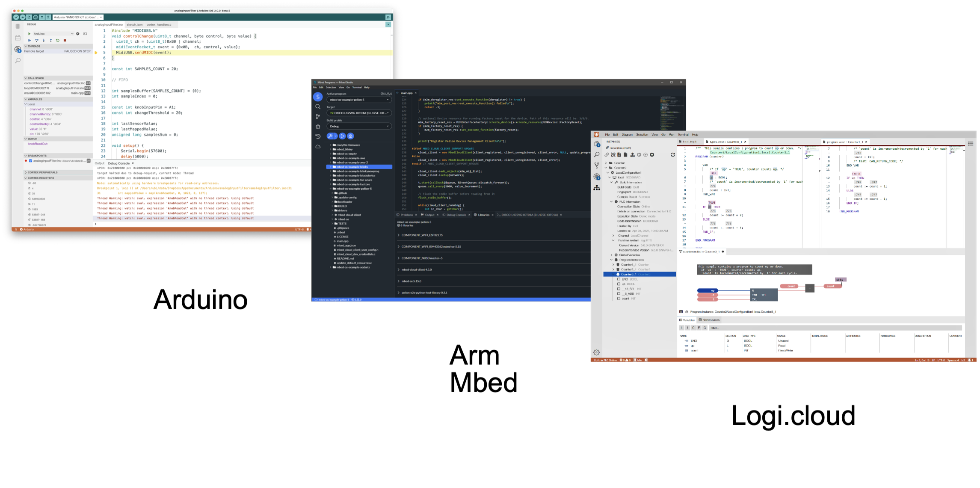The width and height of the screenshot is (980, 488).
Task: Expand the mbed-cloud-client 4.3.0 library row
Action: click(x=494, y=270)
